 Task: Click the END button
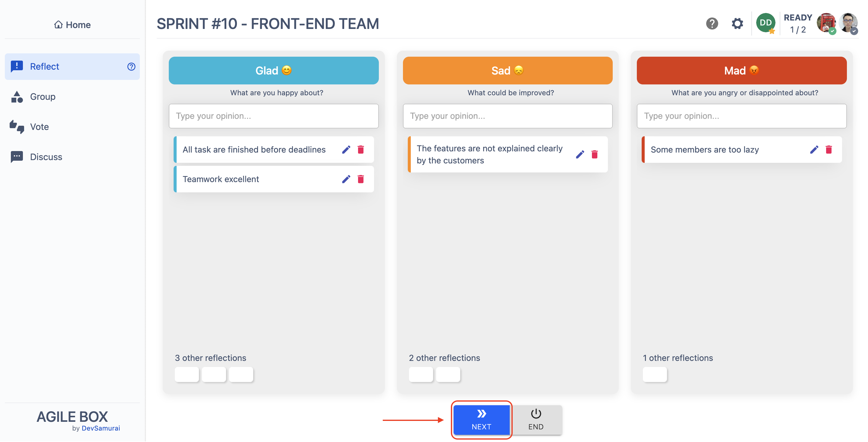click(536, 419)
